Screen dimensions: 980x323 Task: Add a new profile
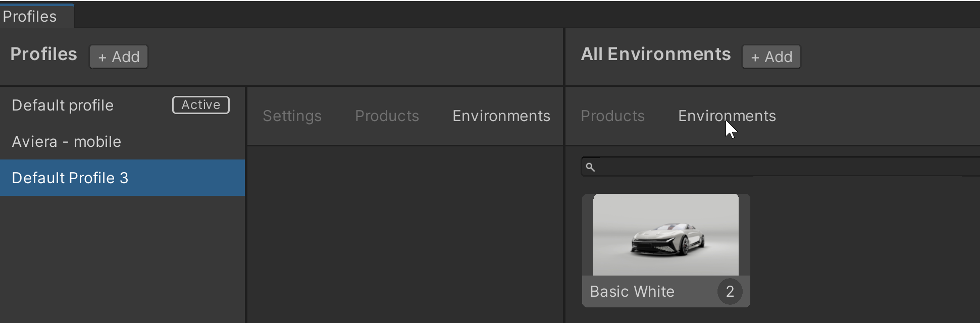[x=118, y=57]
